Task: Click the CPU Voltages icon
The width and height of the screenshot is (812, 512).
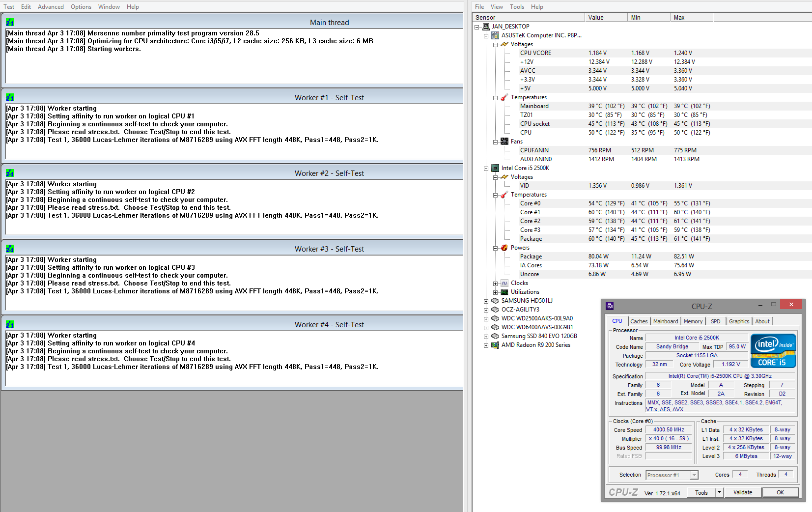Action: click(x=504, y=177)
